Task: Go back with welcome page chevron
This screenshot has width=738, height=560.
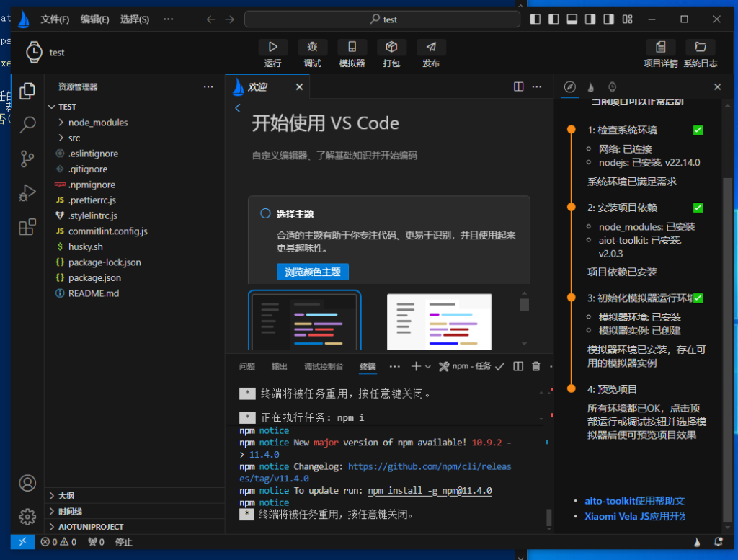Action: pos(238,108)
